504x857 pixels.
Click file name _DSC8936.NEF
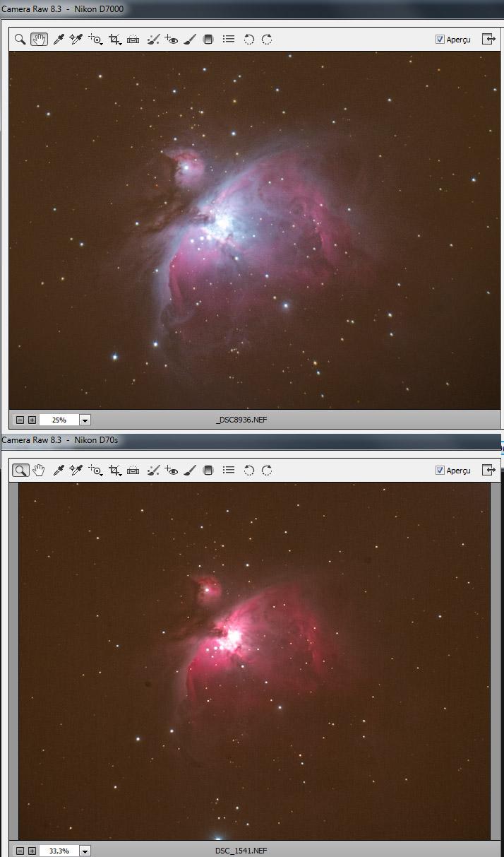point(241,420)
